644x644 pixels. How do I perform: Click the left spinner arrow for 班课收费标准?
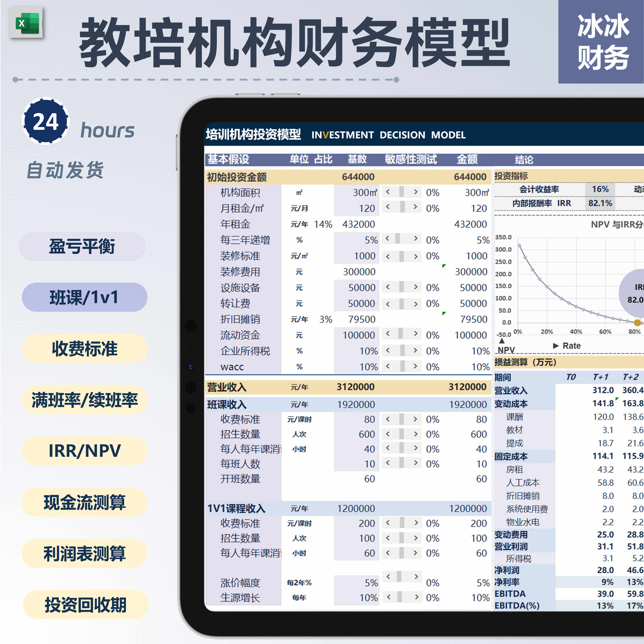388,419
